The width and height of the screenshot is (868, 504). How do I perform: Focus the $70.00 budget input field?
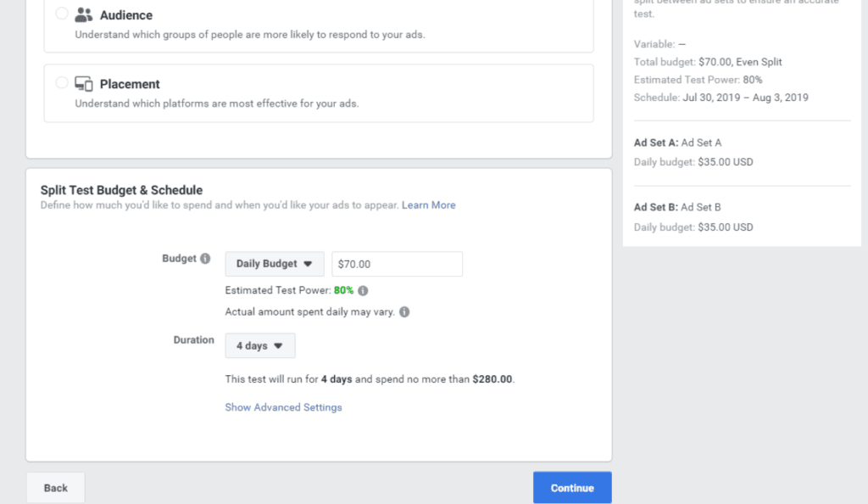397,264
